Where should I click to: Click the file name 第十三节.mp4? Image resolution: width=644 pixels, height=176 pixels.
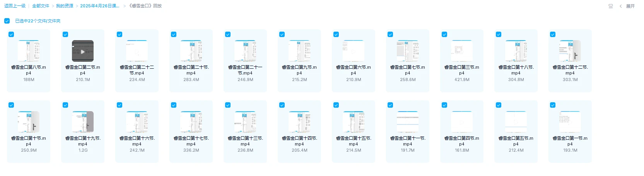coord(245,141)
